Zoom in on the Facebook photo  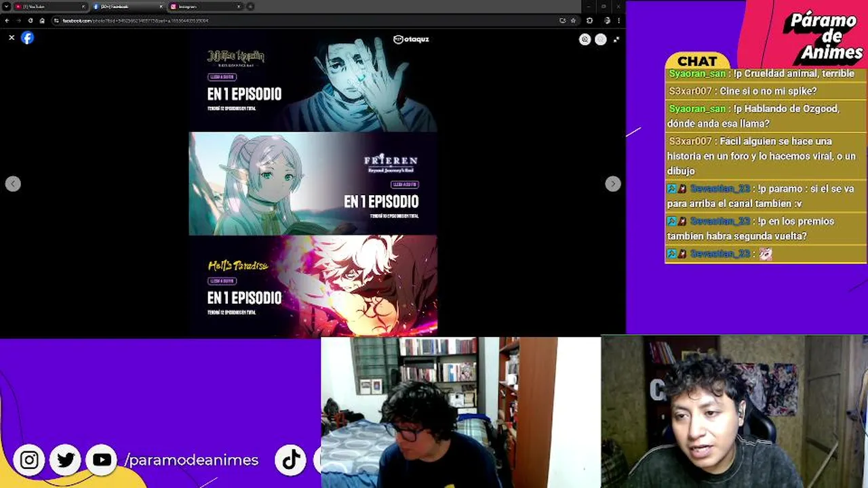585,39
